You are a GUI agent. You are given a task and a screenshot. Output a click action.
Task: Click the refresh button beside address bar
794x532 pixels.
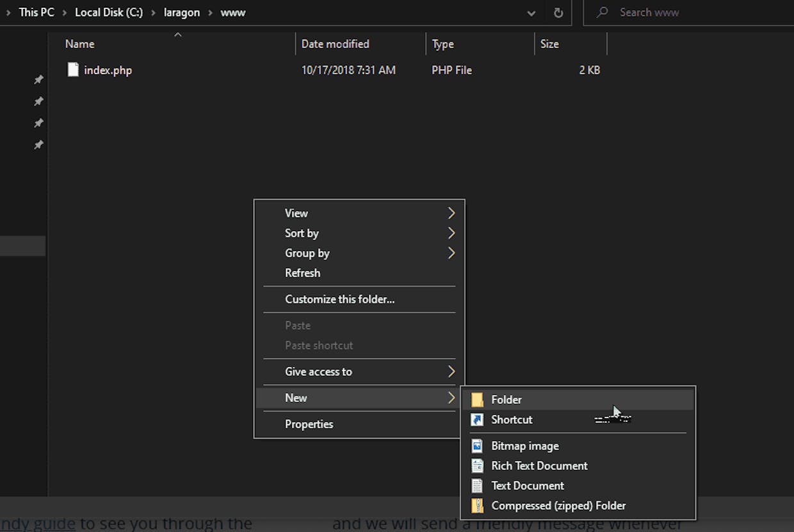(558, 13)
